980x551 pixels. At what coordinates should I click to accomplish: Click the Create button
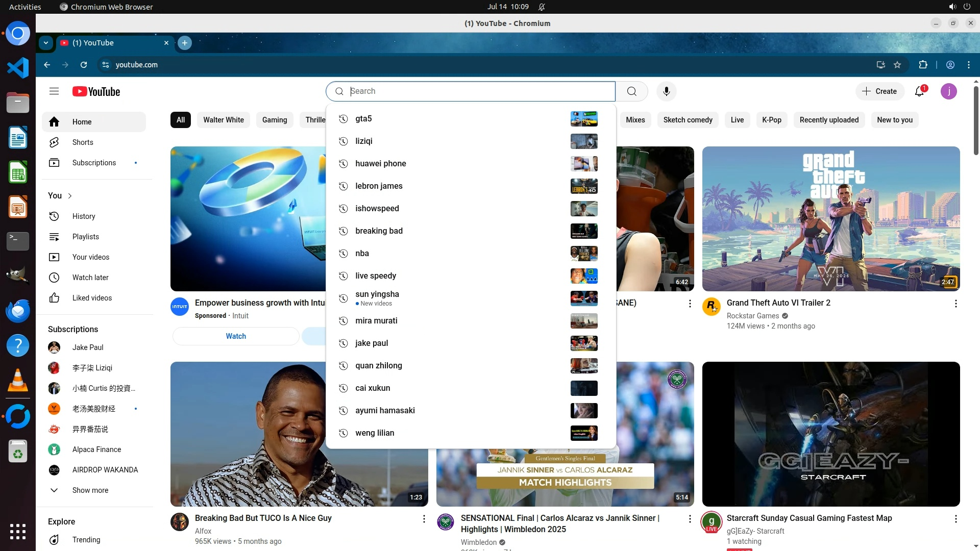pos(879,91)
